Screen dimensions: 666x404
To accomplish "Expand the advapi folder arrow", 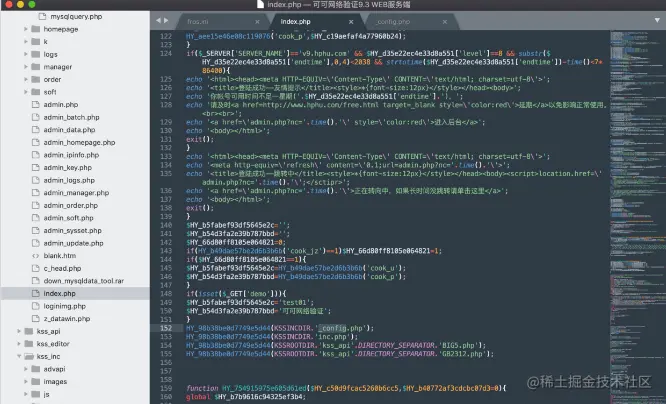I will click(x=25, y=369).
